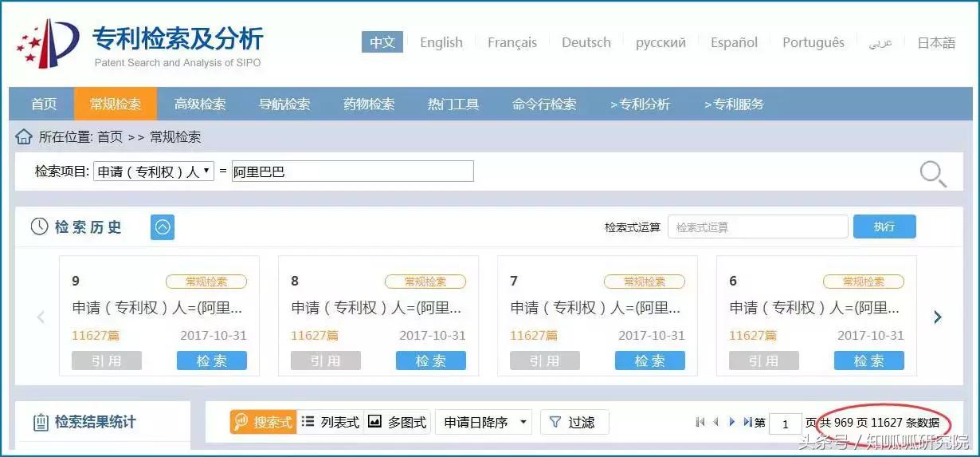Open the 高级检索 tab
Viewport: 980px width, 457px height.
pyautogui.click(x=200, y=104)
